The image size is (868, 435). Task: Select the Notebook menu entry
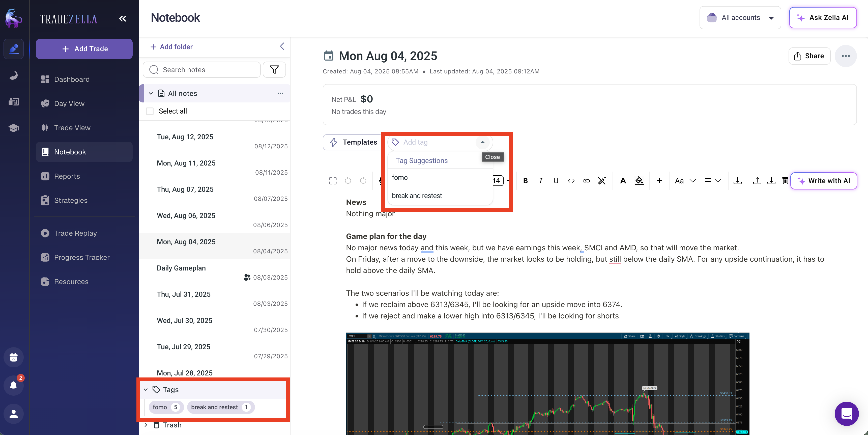tap(70, 152)
